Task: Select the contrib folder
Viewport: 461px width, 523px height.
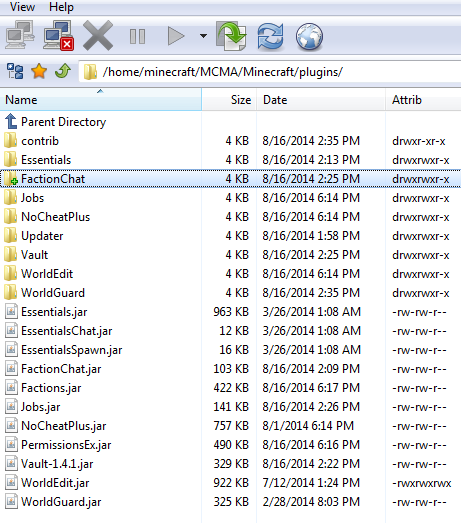Action: pyautogui.click(x=40, y=141)
